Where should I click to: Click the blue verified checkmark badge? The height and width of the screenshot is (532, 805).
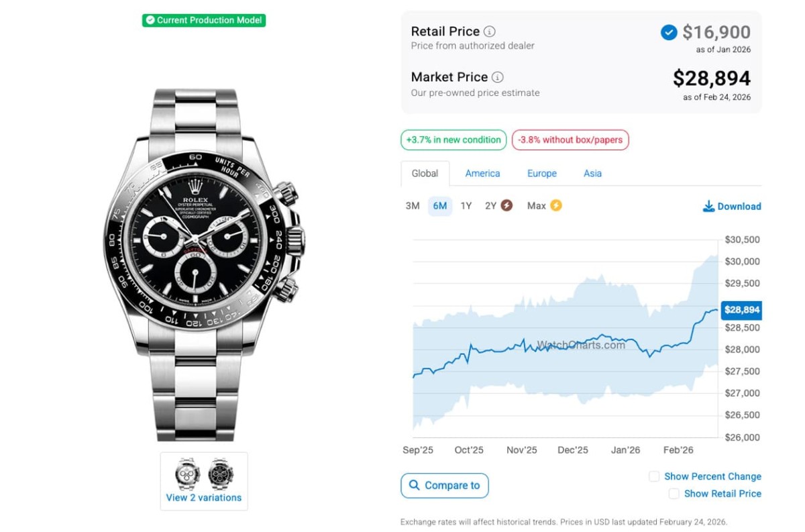coord(669,32)
